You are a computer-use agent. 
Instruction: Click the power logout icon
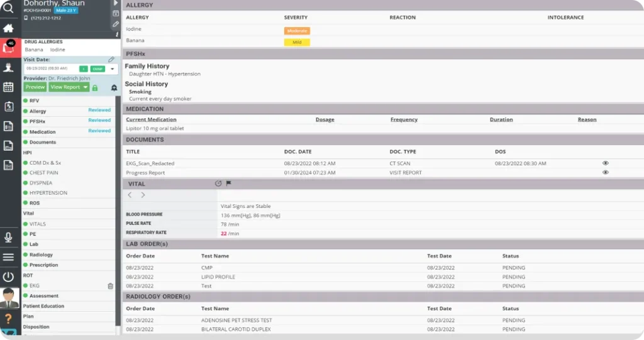pos(9,277)
